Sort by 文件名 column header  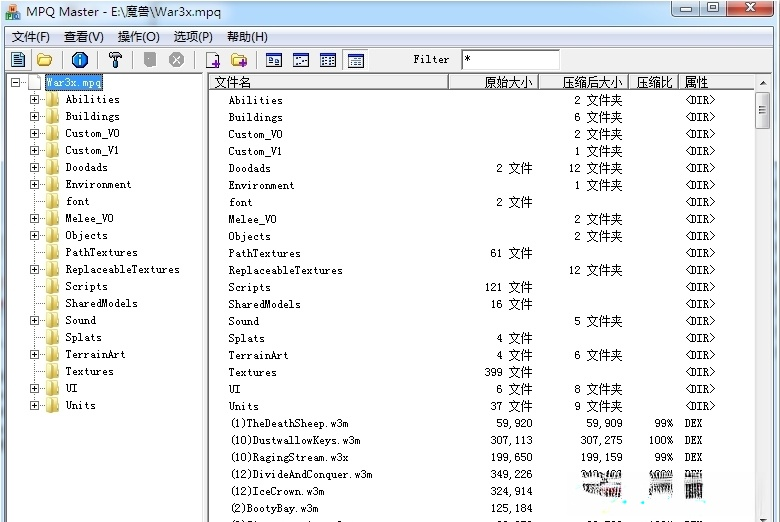[328, 82]
